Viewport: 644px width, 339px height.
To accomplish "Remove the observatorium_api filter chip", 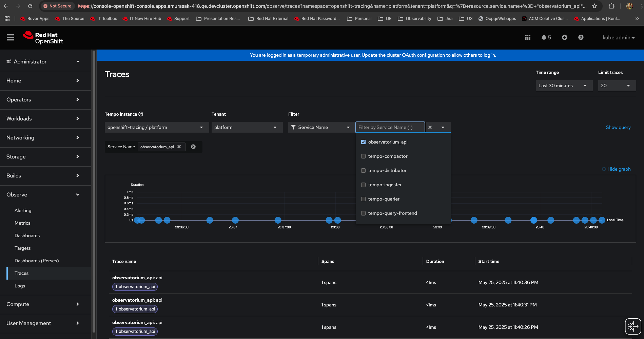I will 179,147.
